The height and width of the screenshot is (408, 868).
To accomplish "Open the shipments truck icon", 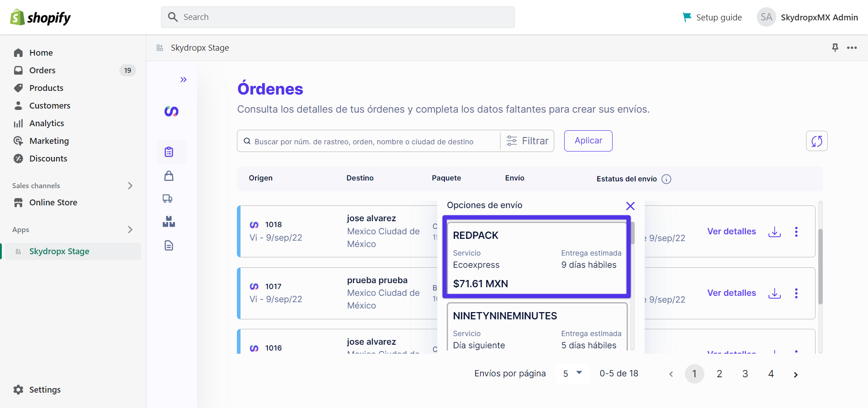I will coord(168,199).
